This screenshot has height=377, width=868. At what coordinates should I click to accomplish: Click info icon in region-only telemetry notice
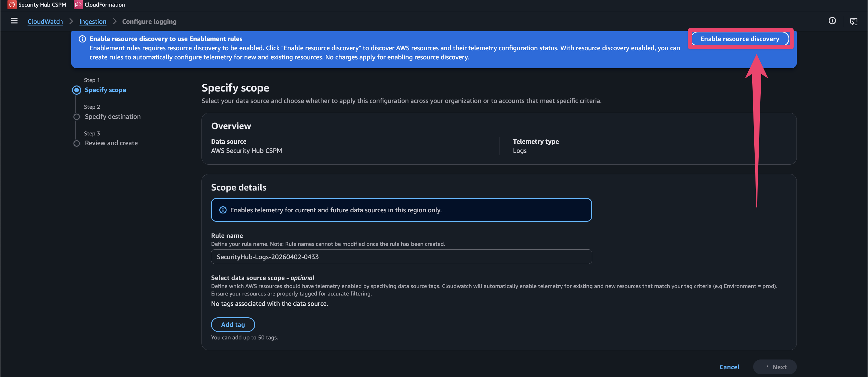(x=223, y=210)
